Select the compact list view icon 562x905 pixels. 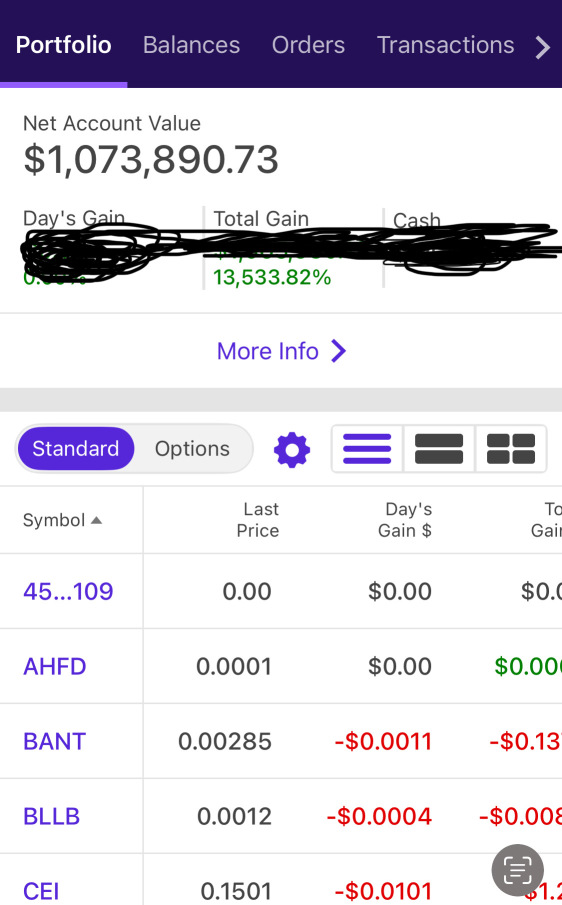367,449
